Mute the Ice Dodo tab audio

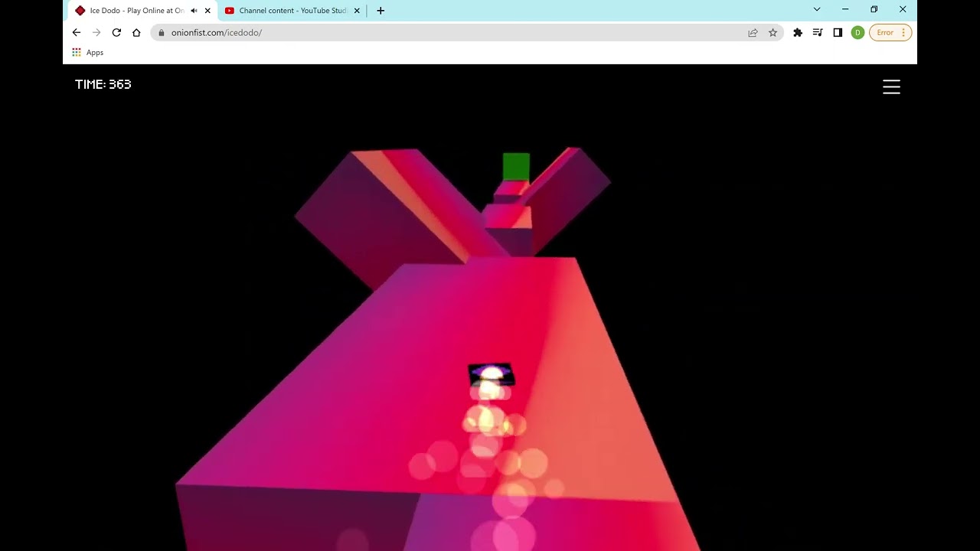coord(194,11)
